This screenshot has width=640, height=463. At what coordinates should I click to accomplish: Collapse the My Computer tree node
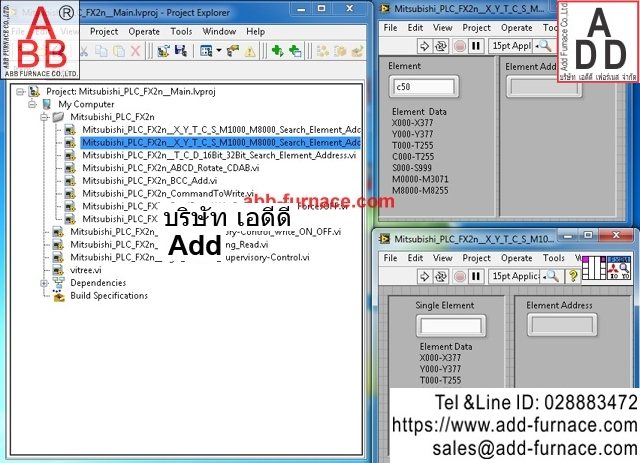(x=33, y=104)
